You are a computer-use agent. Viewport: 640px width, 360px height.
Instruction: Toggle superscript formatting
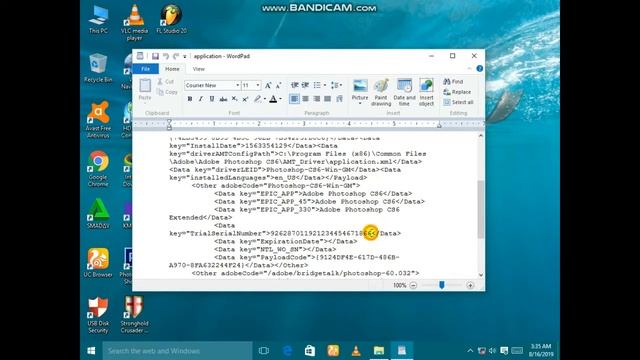(245, 99)
